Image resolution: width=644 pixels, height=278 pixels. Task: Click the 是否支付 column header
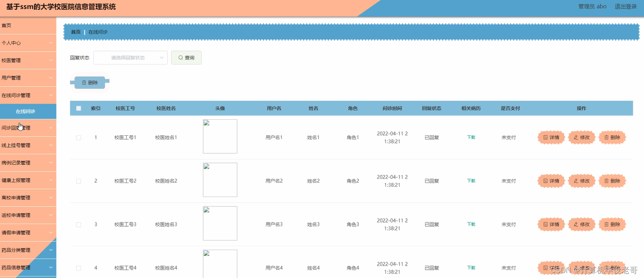pos(510,109)
